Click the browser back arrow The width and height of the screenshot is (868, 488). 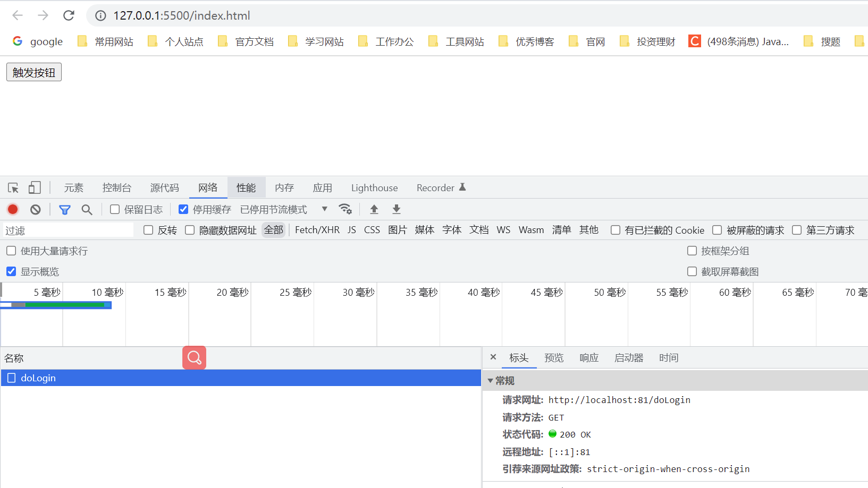coord(18,15)
